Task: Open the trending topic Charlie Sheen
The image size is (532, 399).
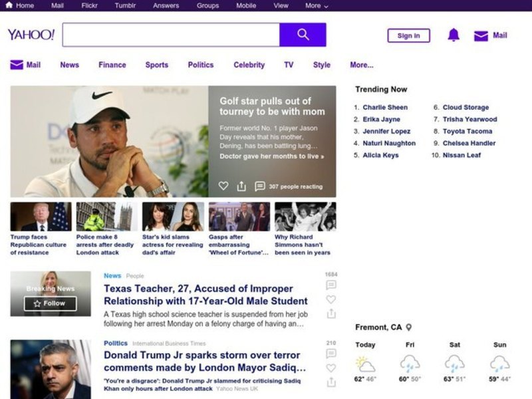Action: 385,107
